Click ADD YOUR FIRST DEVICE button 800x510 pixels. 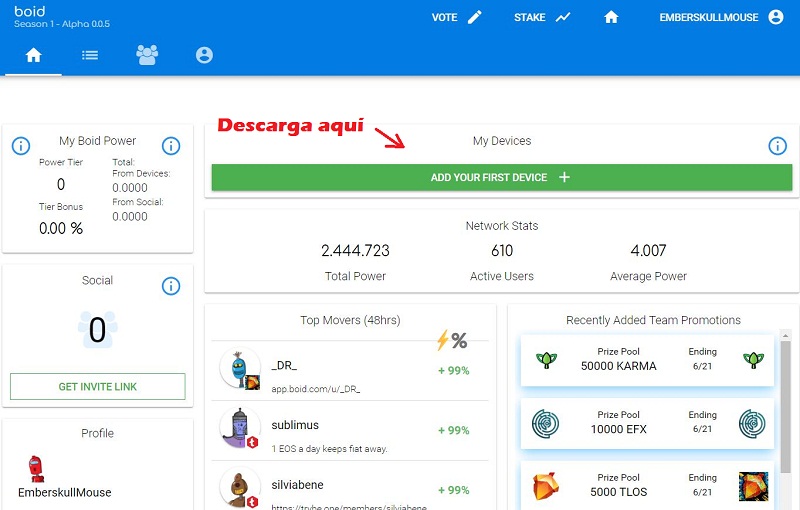[x=502, y=177]
